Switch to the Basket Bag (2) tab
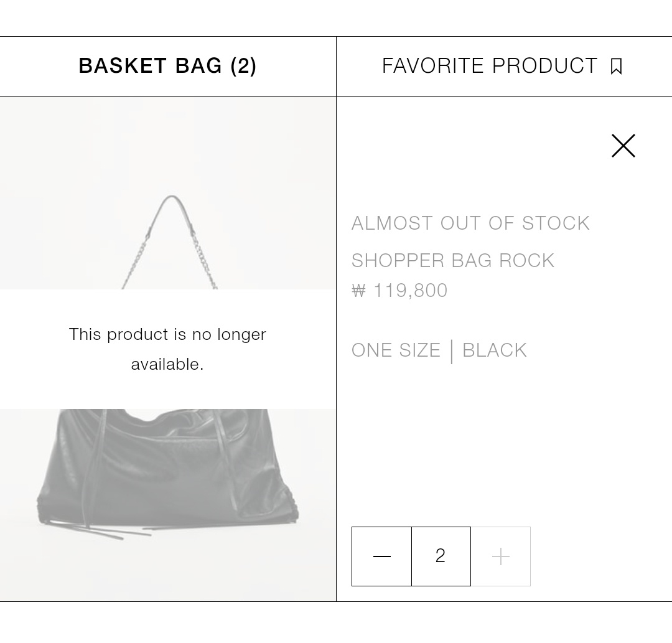Image resolution: width=672 pixels, height=643 pixels. pyautogui.click(x=168, y=67)
